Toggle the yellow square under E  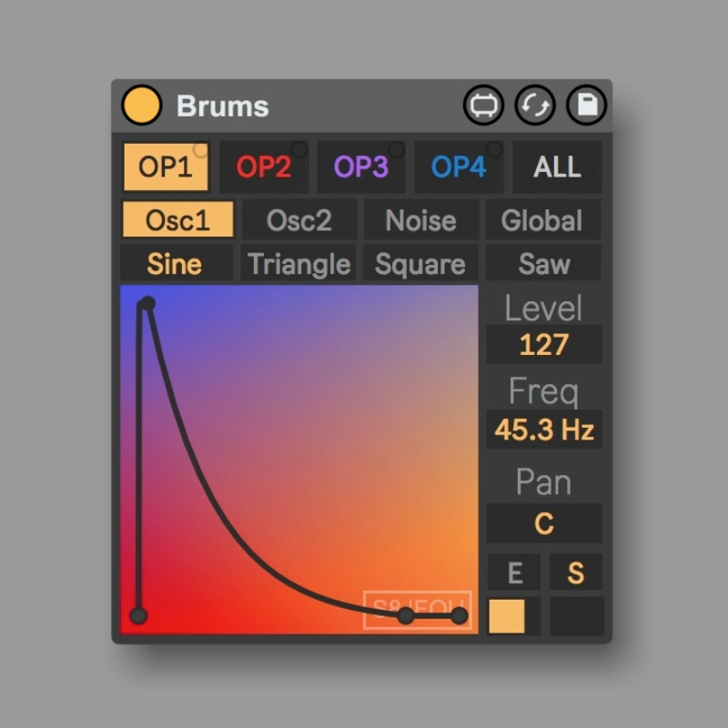click(507, 616)
